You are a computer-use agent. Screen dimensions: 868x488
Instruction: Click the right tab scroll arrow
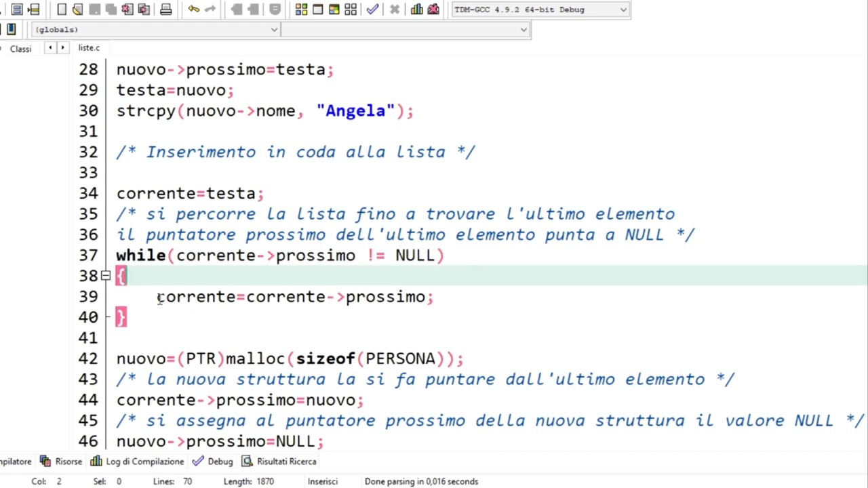(x=62, y=47)
